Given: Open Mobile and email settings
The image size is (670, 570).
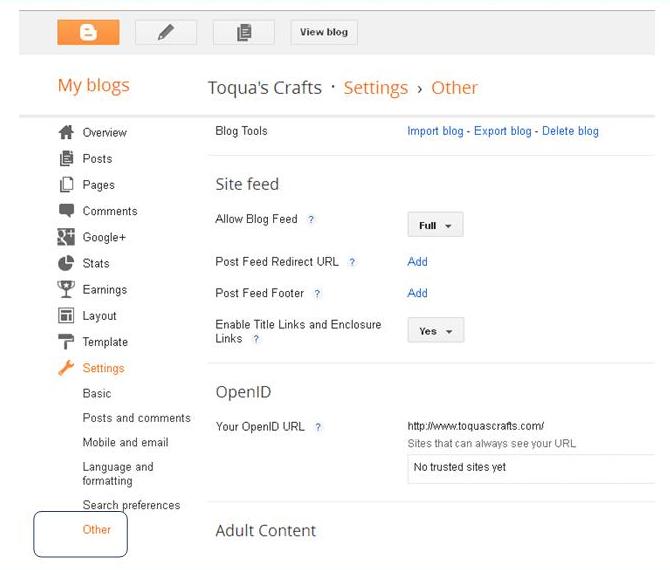Looking at the screenshot, I should (x=125, y=442).
